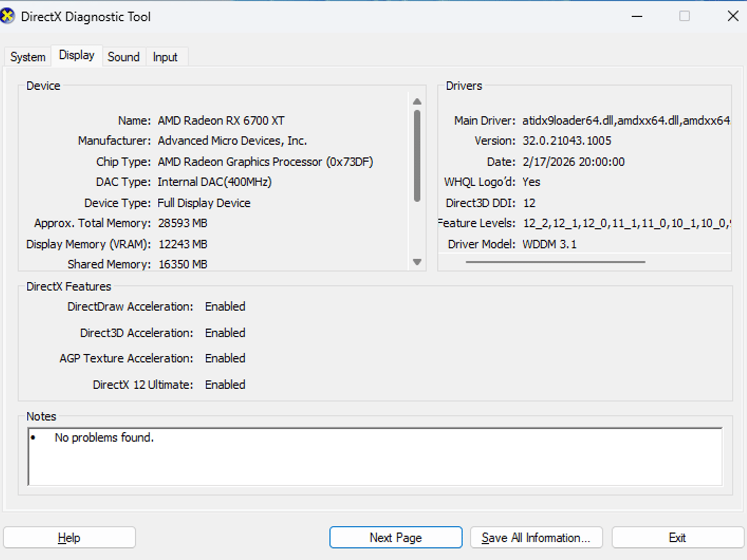Click inside the Notes text box
Screen dimensions: 747x560
pyautogui.click(x=375, y=457)
